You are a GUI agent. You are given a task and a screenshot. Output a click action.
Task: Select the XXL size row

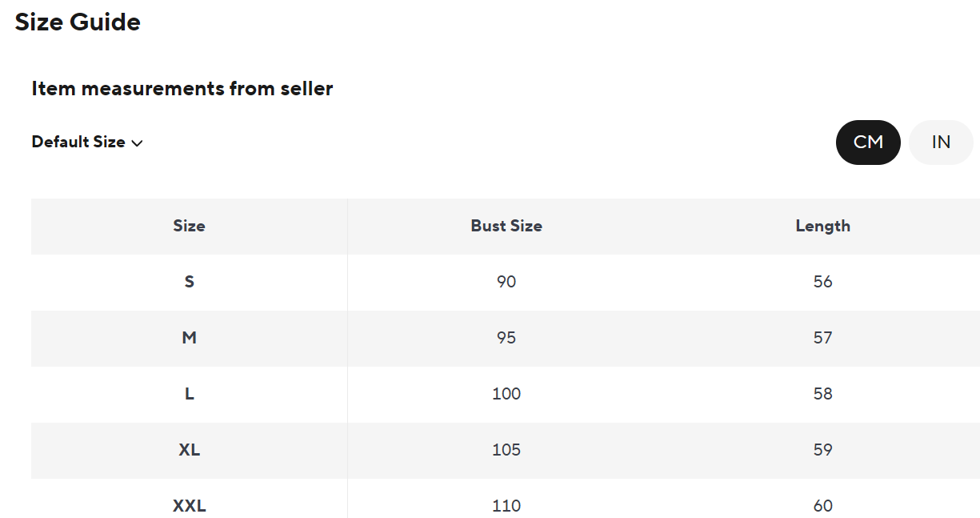[189, 505]
